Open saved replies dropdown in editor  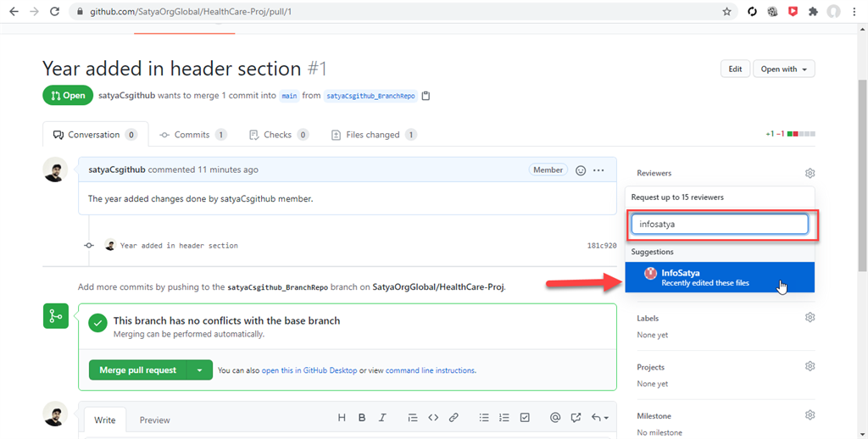599,418
